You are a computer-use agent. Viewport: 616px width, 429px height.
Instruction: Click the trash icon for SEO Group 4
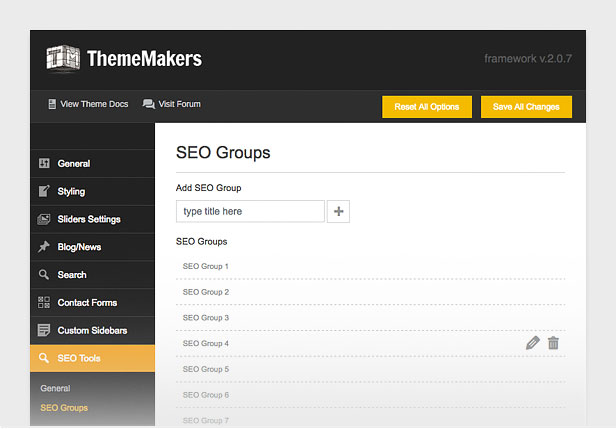(553, 343)
